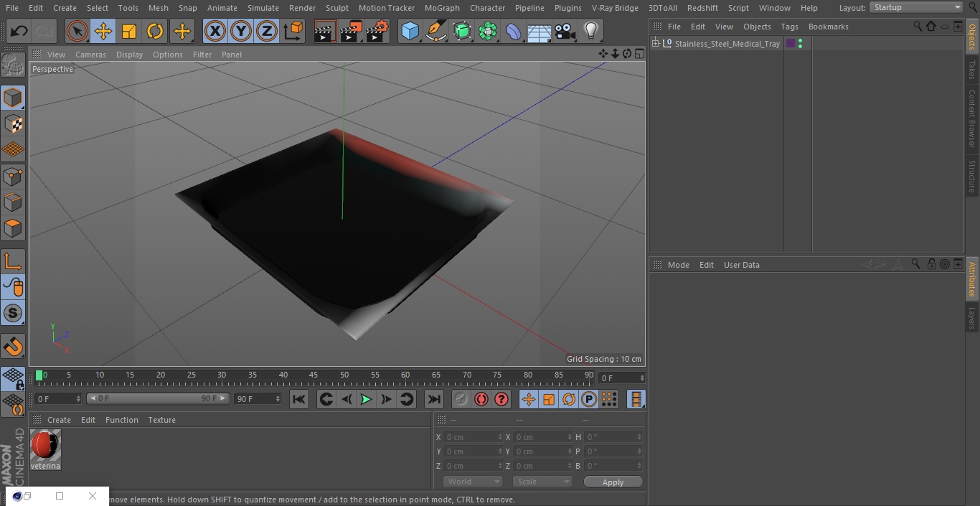The width and height of the screenshot is (980, 506).
Task: Toggle Viewport Solo mode
Action: [13, 313]
